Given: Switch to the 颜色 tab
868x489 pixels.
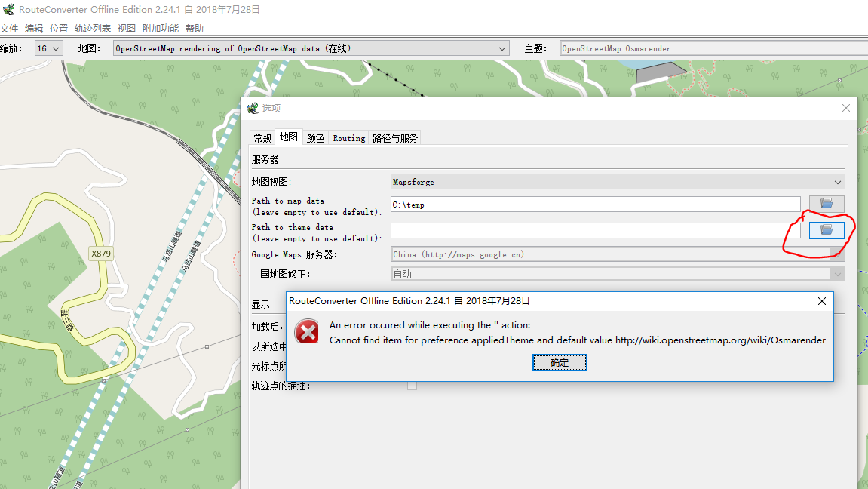Looking at the screenshot, I should pos(315,138).
